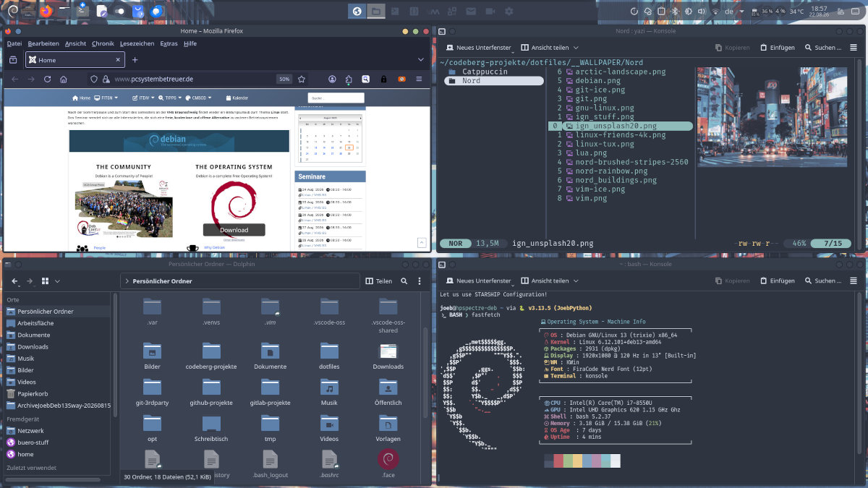Click Suchen in yazi Konsole toolbar
The height and width of the screenshot is (488, 868).
point(824,48)
